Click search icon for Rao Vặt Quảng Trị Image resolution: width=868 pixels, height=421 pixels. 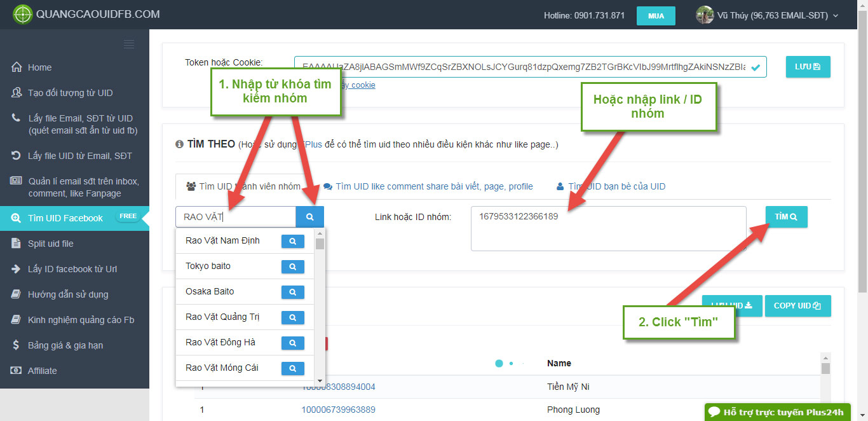pyautogui.click(x=293, y=317)
